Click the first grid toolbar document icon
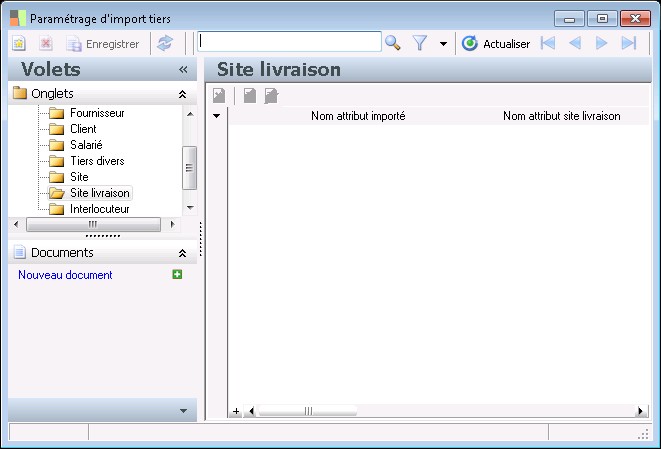 219,96
